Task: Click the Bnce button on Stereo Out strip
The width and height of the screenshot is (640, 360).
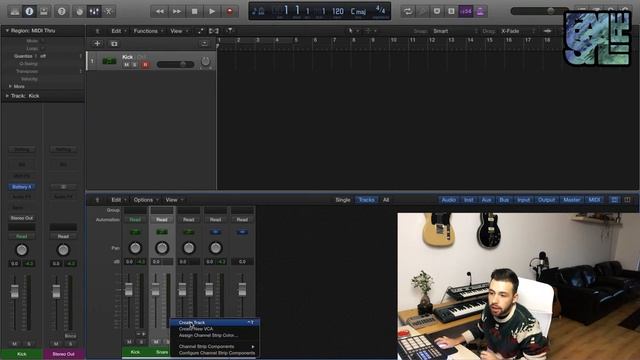Action: pos(70,336)
